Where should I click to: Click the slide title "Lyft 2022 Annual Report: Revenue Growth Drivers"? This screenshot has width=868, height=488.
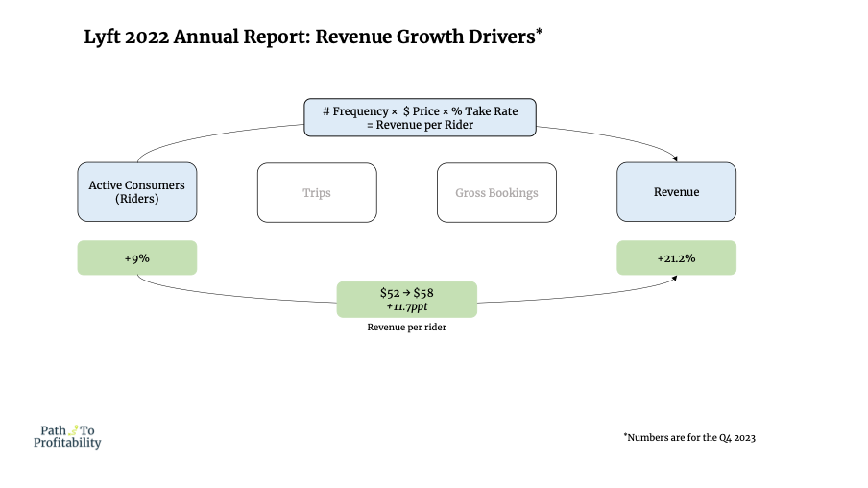point(313,37)
